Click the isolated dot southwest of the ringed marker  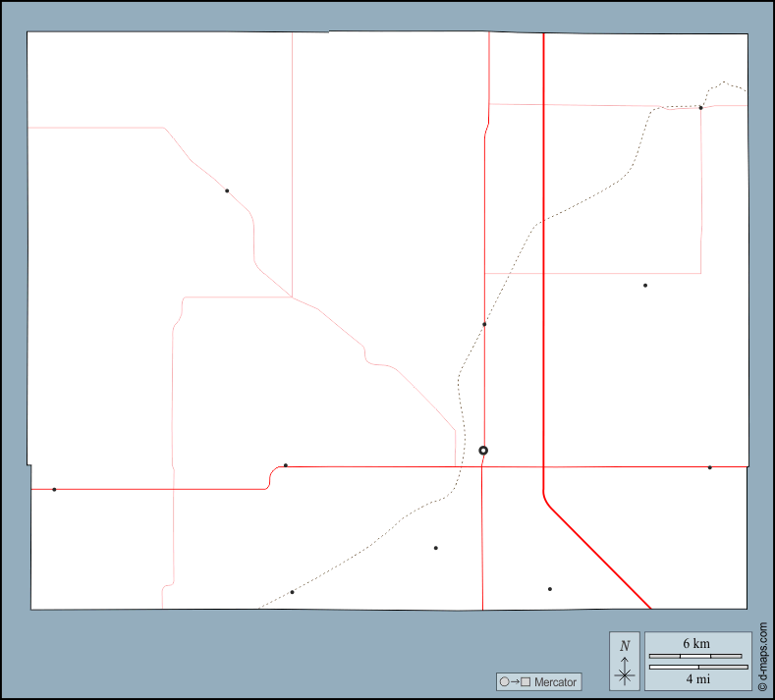tap(436, 548)
